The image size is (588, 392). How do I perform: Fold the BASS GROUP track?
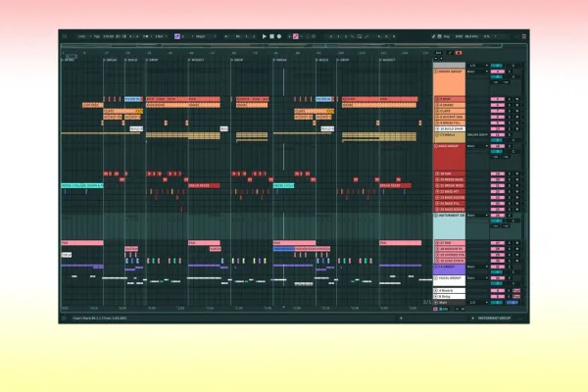point(436,146)
